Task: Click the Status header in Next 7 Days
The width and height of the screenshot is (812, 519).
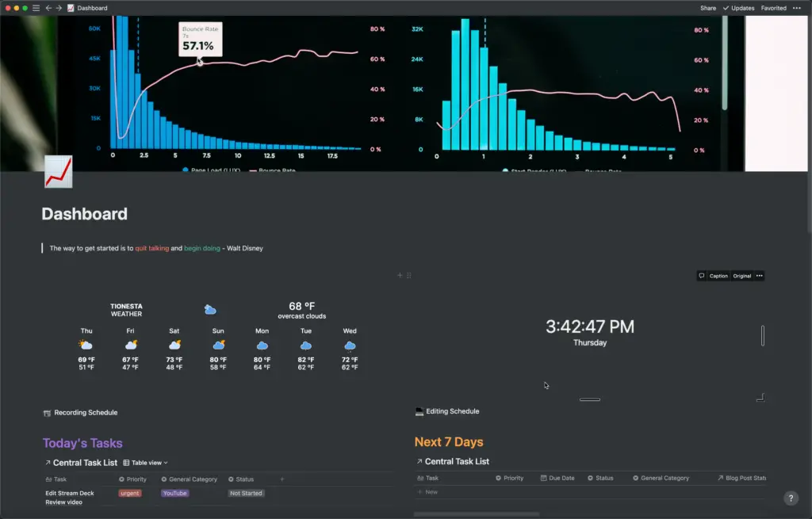Action: pyautogui.click(x=600, y=478)
